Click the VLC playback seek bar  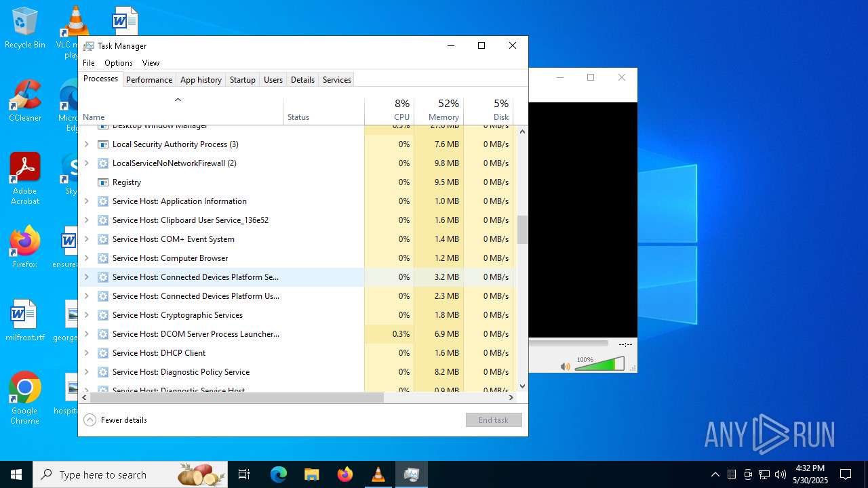(x=568, y=344)
